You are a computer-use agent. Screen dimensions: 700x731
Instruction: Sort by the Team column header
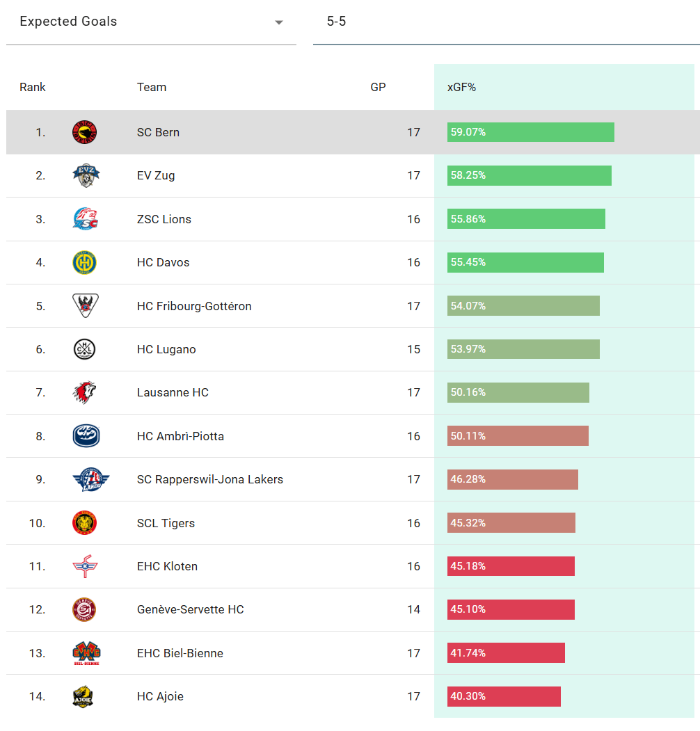pyautogui.click(x=152, y=88)
